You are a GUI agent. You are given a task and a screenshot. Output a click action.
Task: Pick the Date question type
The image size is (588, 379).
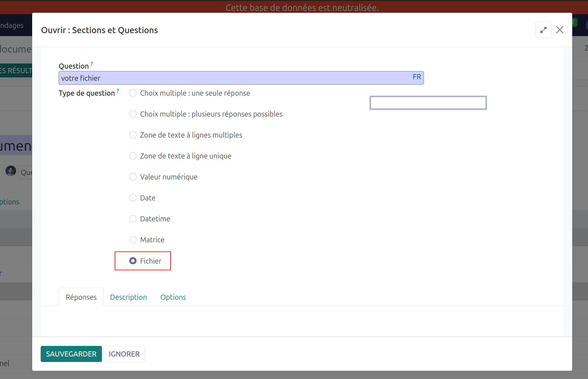coord(133,198)
